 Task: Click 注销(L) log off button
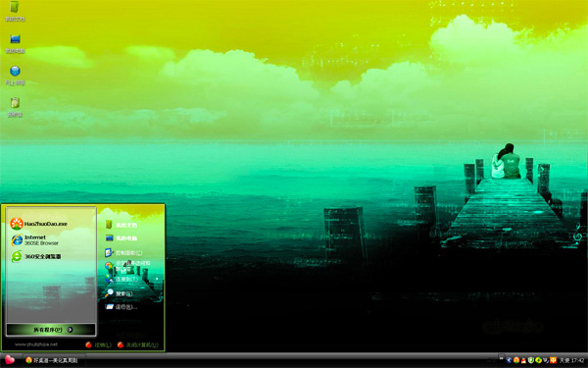98,344
